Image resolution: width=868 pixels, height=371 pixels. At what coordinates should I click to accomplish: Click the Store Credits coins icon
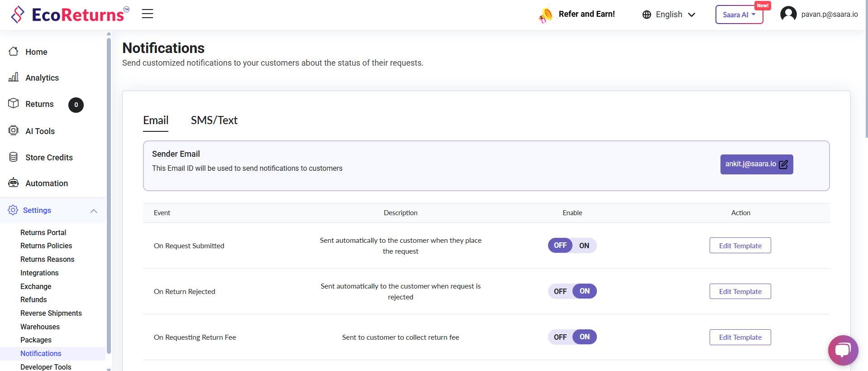[x=14, y=157]
